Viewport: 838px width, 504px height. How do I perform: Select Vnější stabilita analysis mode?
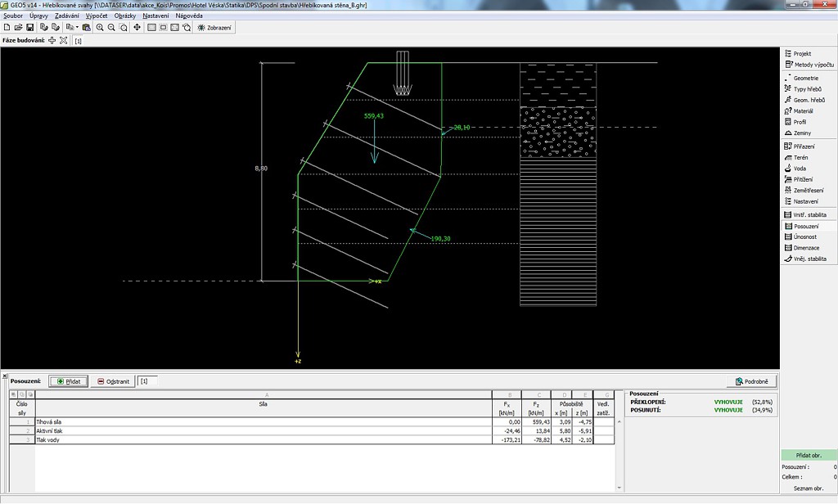tap(809, 259)
